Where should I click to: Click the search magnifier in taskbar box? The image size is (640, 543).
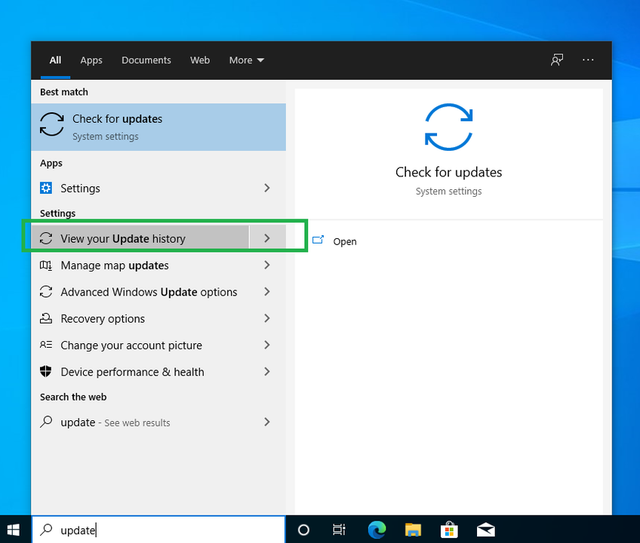pos(47,530)
